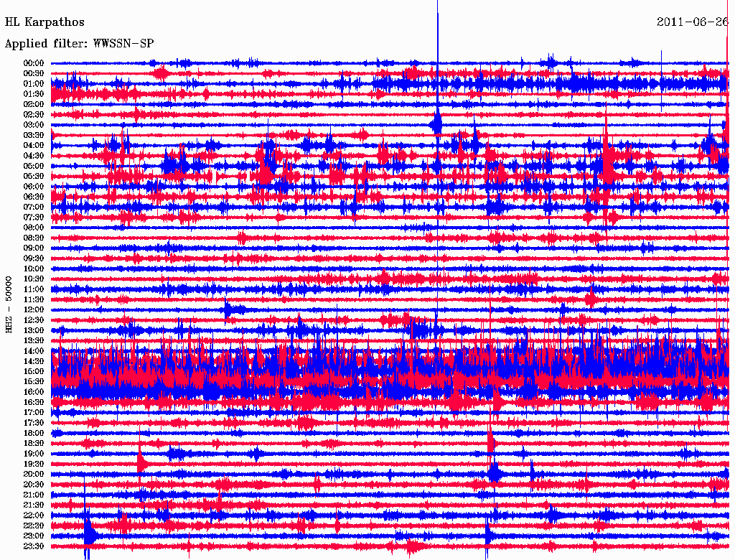Image resolution: width=735 pixels, height=560 pixels.
Task: Select the 08:00 time label
Action: (x=34, y=228)
